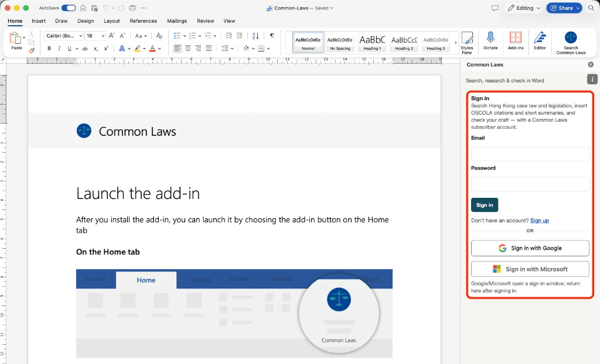Justify the paragraph text
Image resolution: width=600 pixels, height=364 pixels.
coord(209,48)
